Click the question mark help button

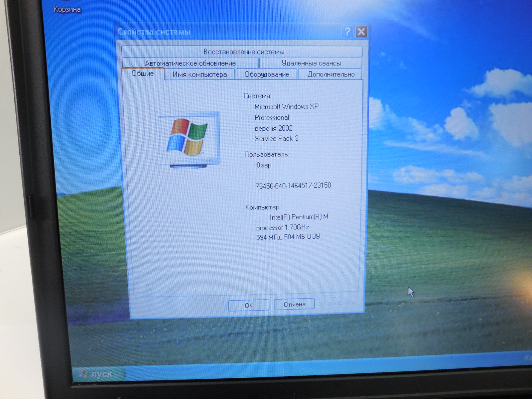347,32
